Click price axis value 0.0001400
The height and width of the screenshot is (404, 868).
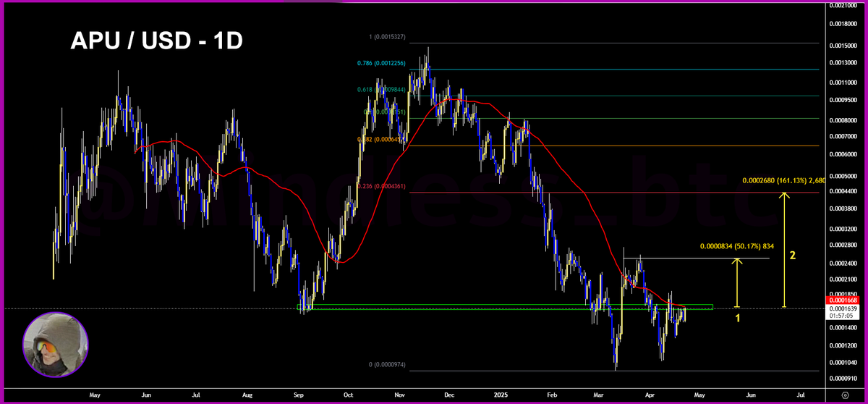coord(843,328)
